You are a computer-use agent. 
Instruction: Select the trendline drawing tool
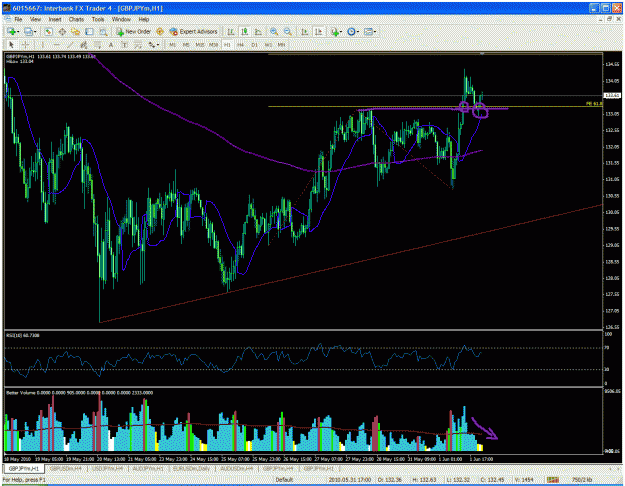coord(70,45)
